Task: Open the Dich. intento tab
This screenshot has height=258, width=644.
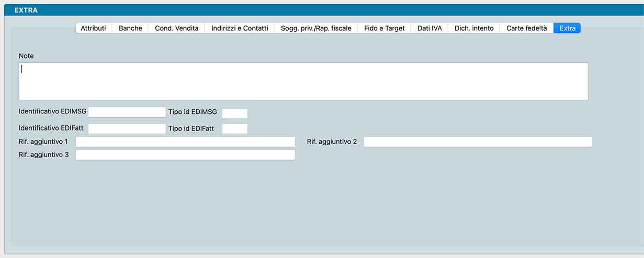Action: [474, 28]
